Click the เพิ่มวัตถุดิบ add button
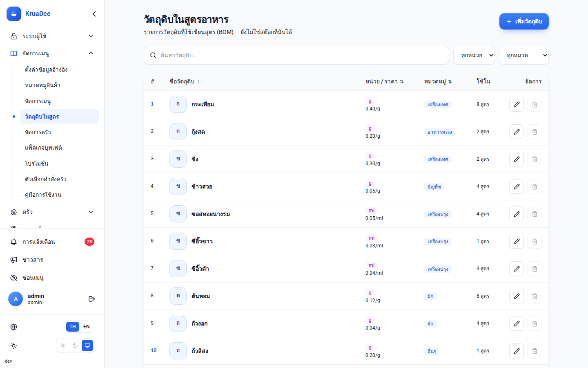 524,21
